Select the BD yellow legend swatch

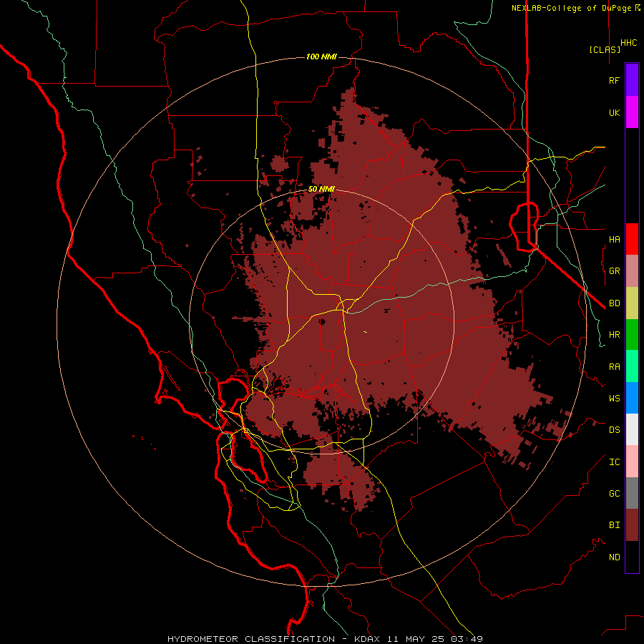[x=632, y=303]
